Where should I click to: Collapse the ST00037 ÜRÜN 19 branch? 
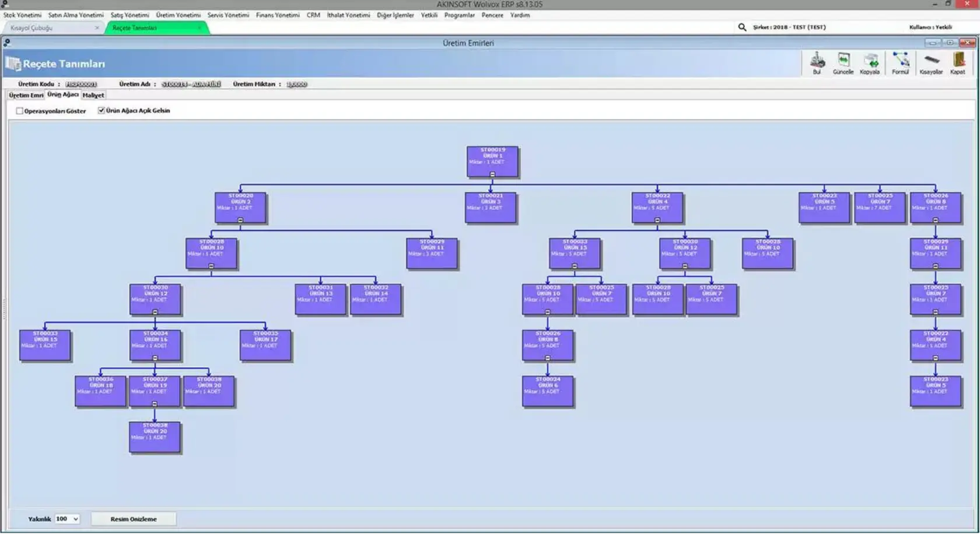(x=155, y=403)
